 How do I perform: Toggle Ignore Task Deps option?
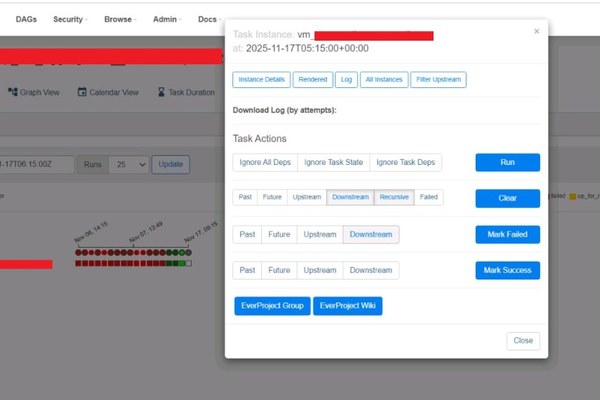[406, 162]
